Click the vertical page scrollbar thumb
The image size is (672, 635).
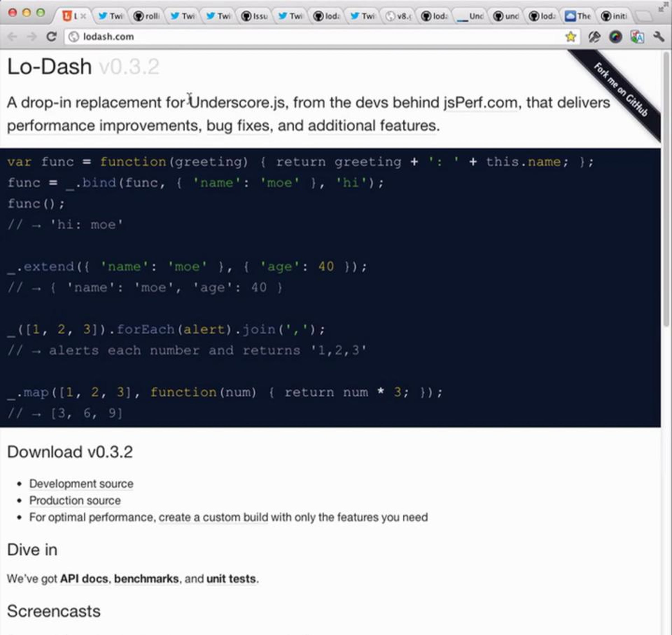(x=666, y=190)
